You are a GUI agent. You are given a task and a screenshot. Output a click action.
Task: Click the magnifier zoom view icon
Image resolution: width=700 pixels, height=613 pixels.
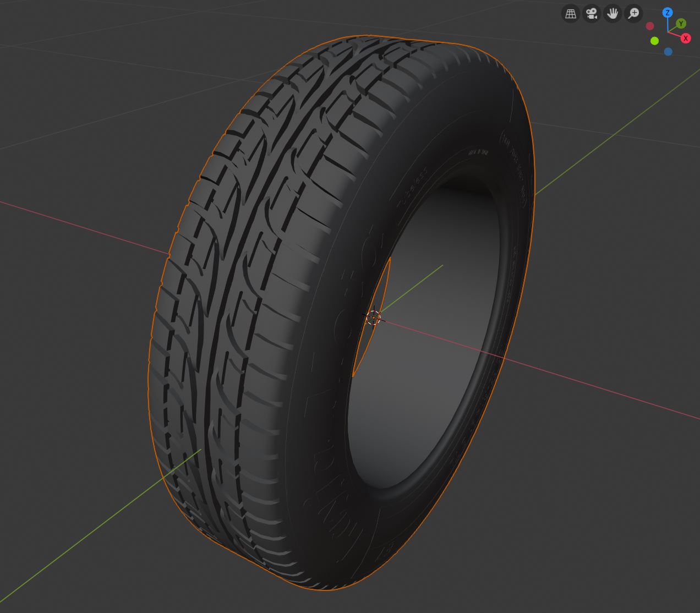[634, 13]
